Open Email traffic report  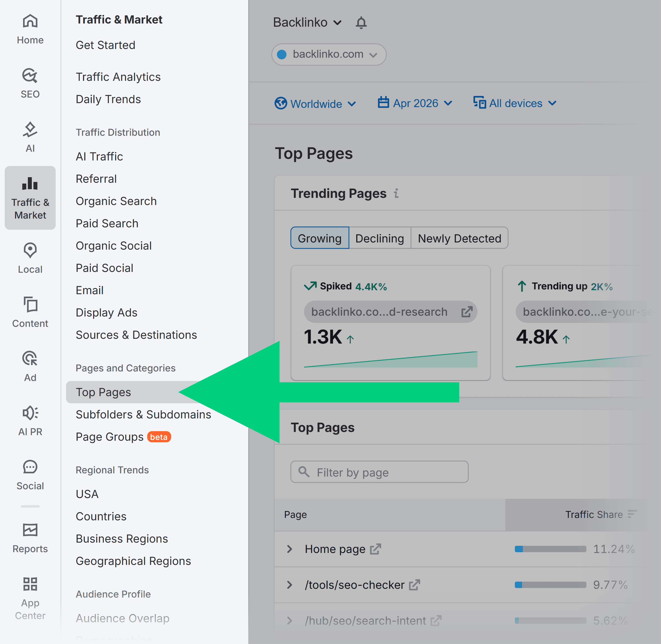(90, 290)
